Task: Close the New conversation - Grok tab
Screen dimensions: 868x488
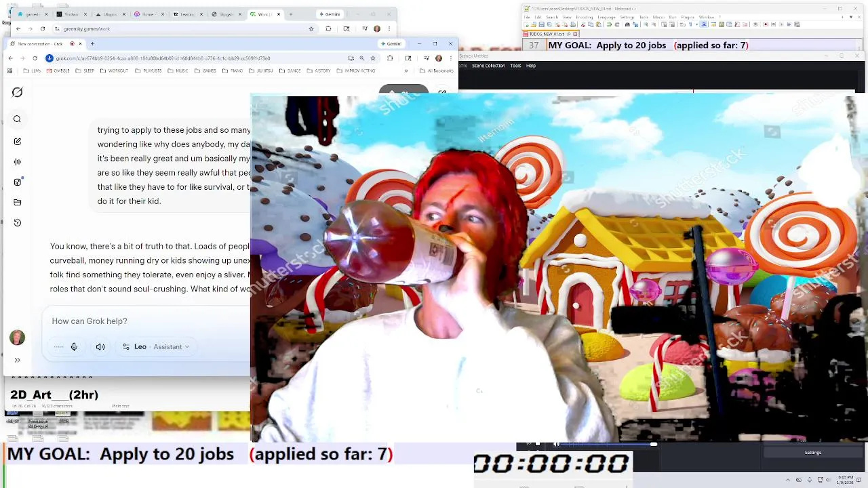Action: click(80, 43)
